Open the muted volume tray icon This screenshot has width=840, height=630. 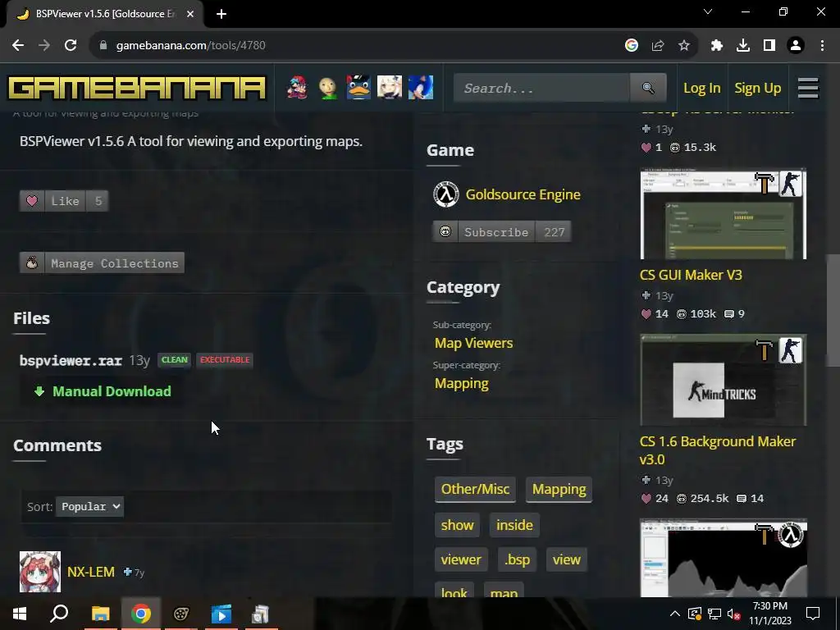tap(733, 614)
